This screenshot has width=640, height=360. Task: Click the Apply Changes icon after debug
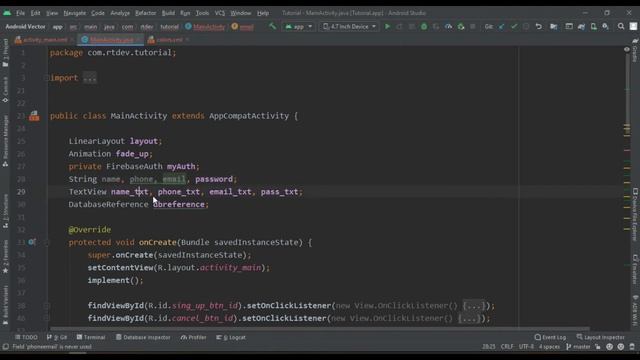[x=436, y=27]
